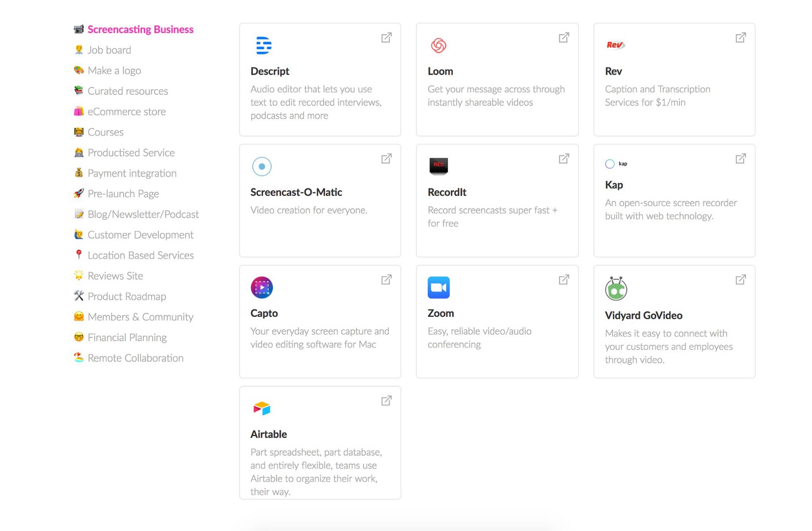The width and height of the screenshot is (812, 531).
Task: Open the Make a logo category
Action: [114, 71]
